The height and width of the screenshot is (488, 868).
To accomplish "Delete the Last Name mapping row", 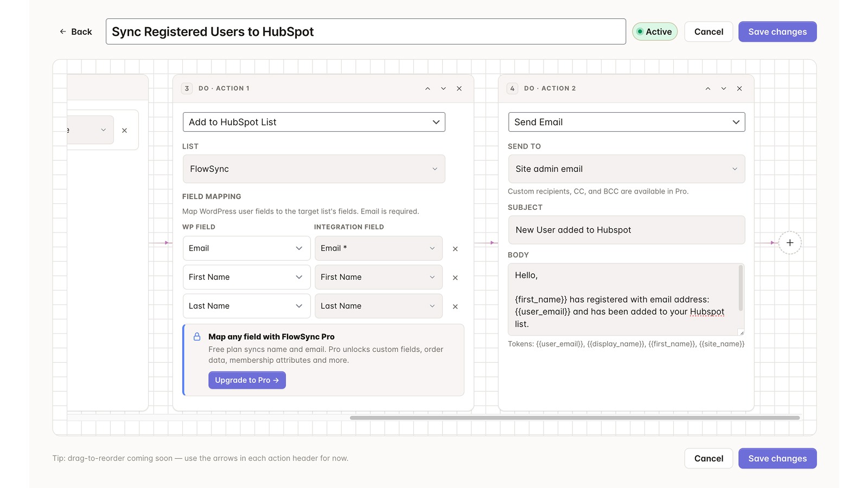I will point(455,306).
